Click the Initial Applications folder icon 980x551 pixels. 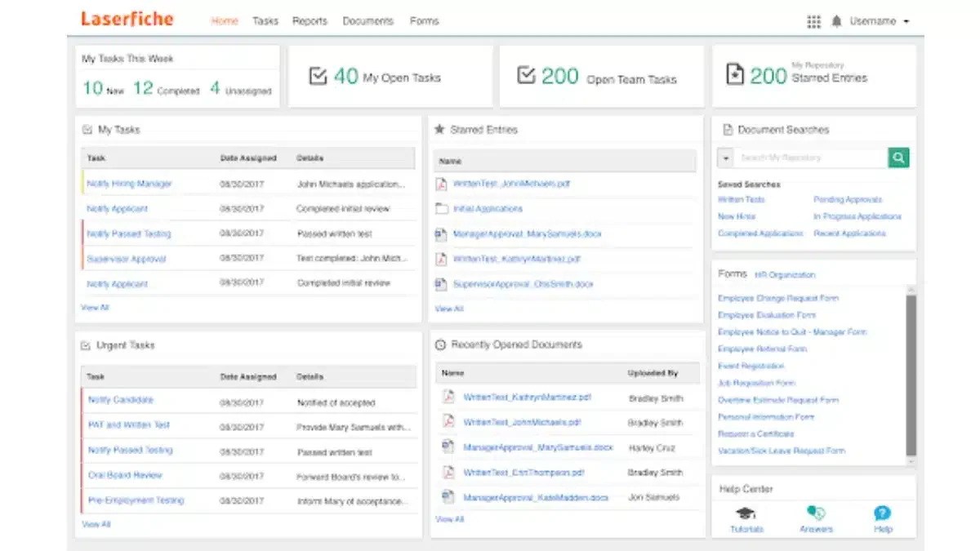point(441,209)
